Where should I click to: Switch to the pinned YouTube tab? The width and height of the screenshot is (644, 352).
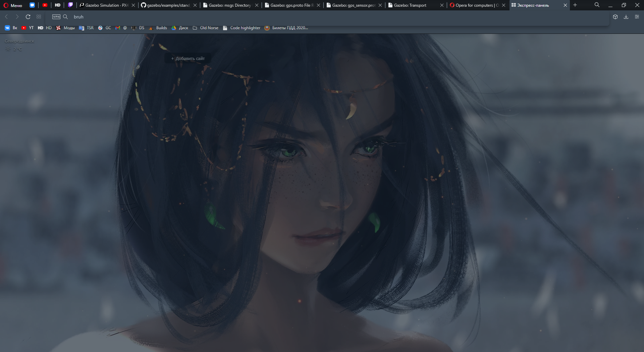(x=45, y=5)
